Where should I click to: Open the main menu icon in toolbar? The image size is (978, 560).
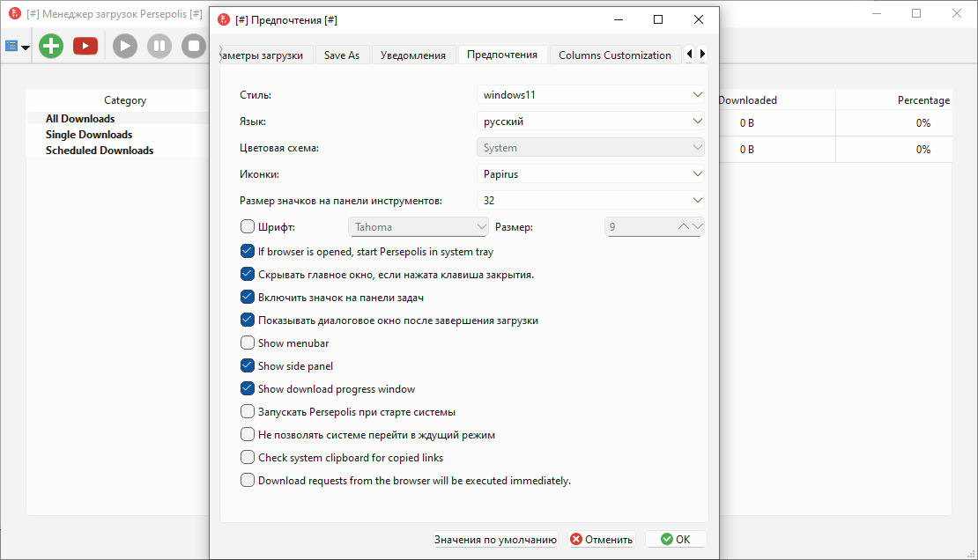tap(17, 46)
